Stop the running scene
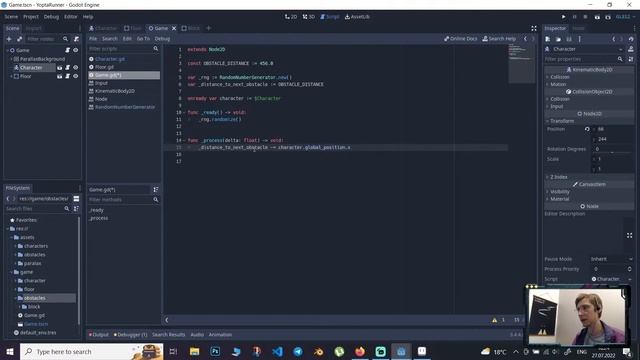The height and width of the screenshot is (360, 640). tap(585, 17)
